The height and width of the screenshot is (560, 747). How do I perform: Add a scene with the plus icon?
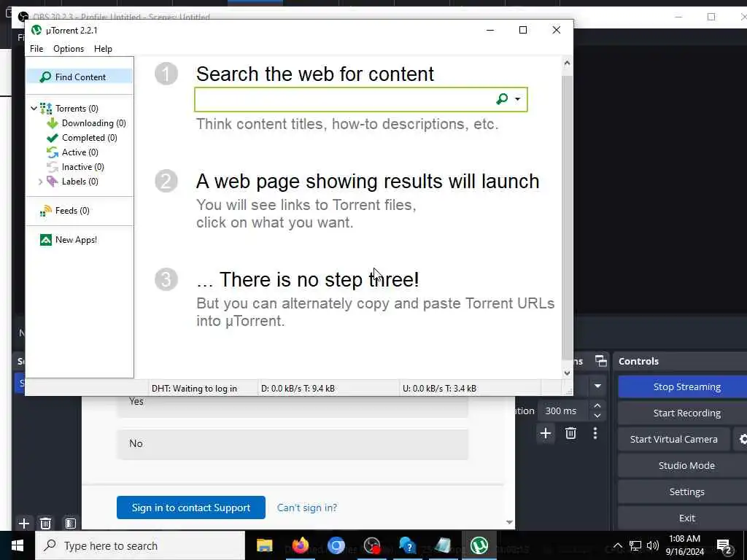point(23,524)
